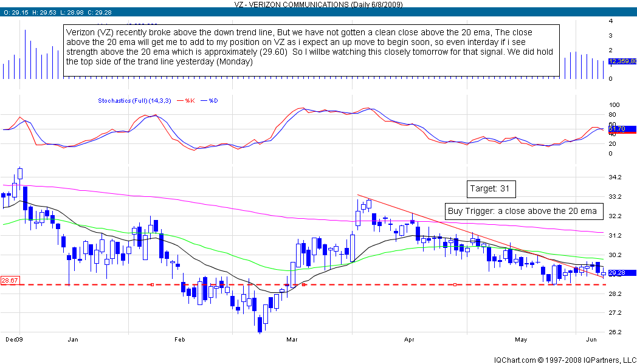Click the 32.2 price axis label
637x364 pixels.
point(615,216)
